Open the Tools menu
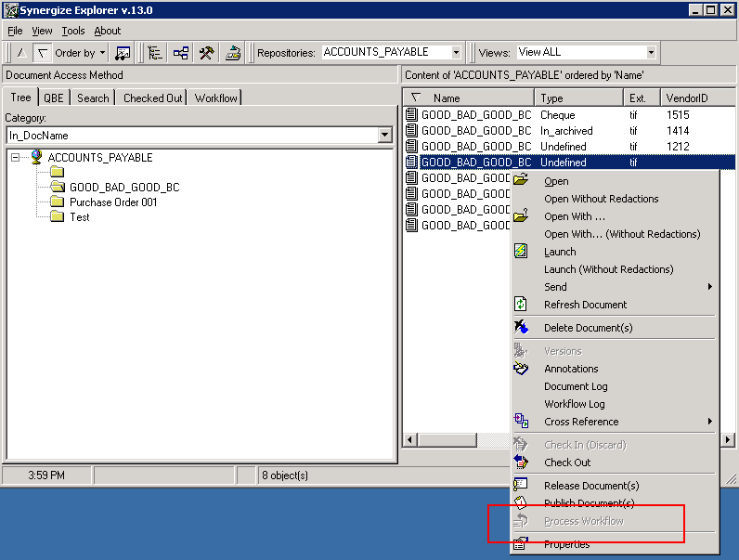The height and width of the screenshot is (560, 739). click(x=73, y=31)
